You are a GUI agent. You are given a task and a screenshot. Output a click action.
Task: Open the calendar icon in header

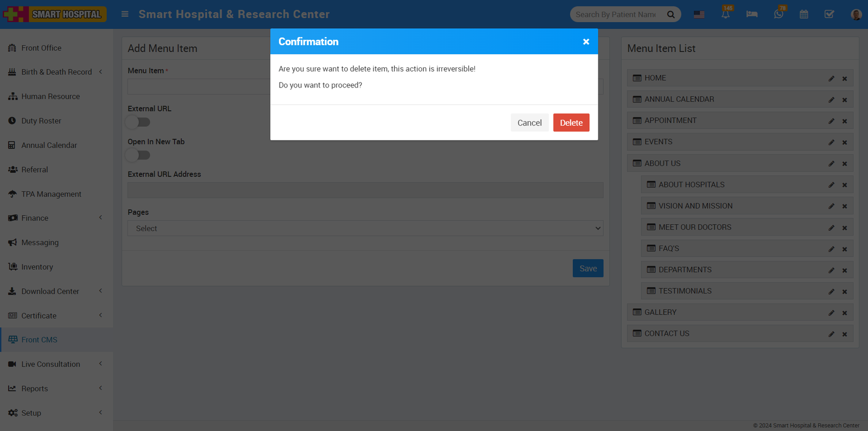click(804, 15)
